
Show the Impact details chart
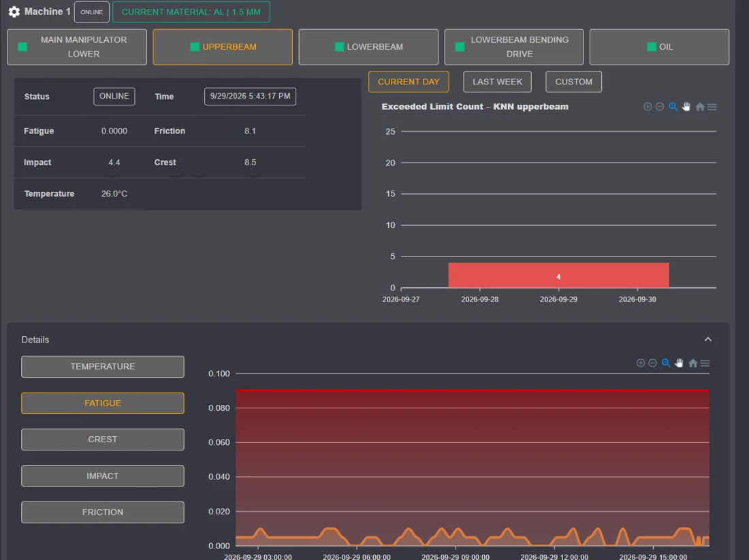pos(103,476)
